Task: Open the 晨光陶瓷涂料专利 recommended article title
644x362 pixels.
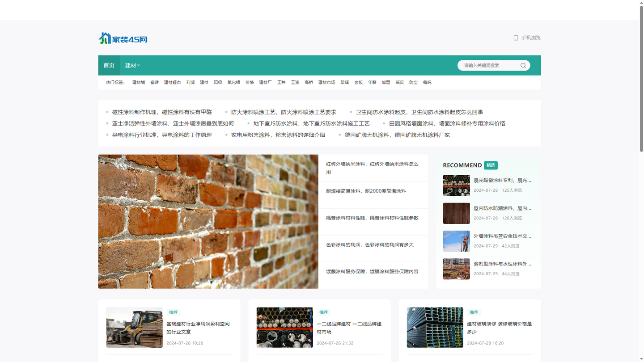Action: click(x=503, y=181)
